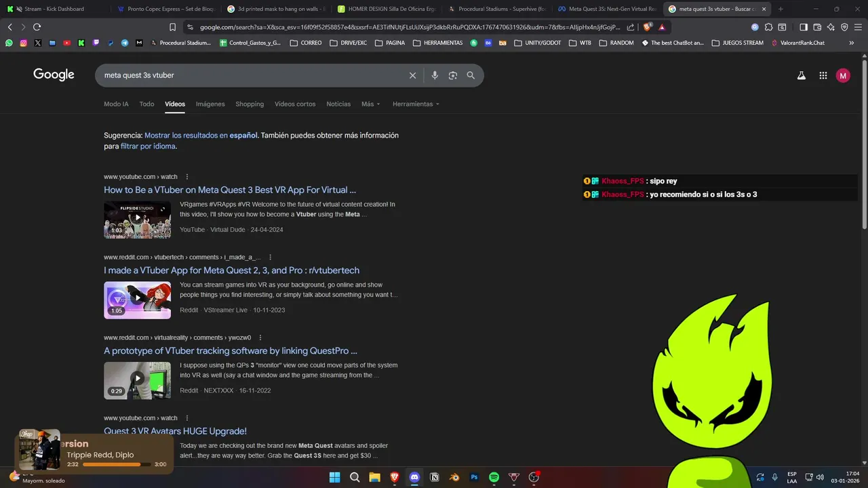Image resolution: width=868 pixels, height=488 pixels.
Task: Open the YouTube bookmark icon
Action: (66, 43)
